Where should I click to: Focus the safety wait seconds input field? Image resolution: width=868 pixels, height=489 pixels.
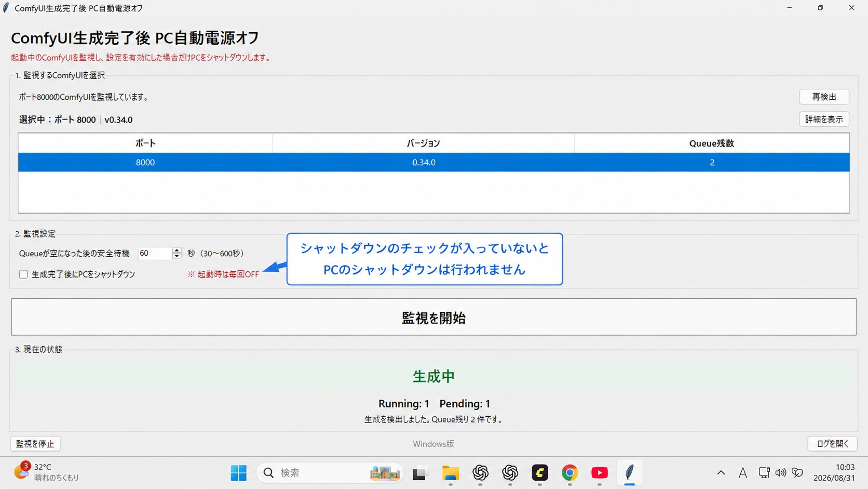tap(155, 253)
